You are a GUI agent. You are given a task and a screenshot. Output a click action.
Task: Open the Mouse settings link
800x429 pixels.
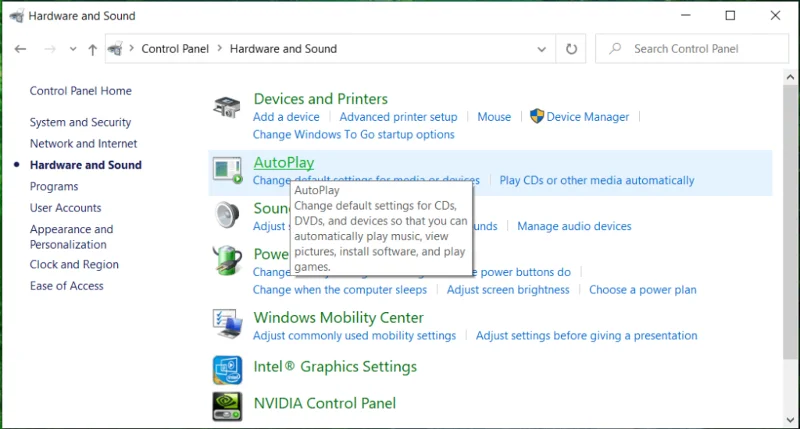(494, 117)
